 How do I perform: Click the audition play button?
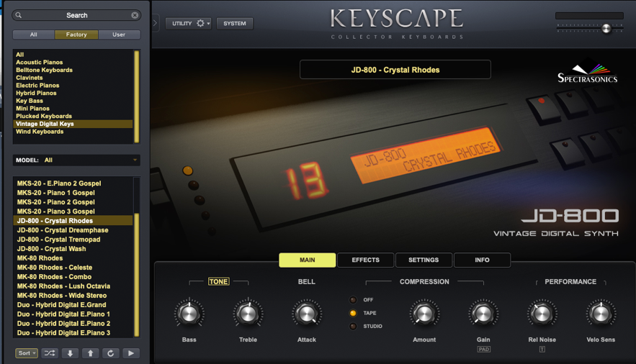click(130, 353)
